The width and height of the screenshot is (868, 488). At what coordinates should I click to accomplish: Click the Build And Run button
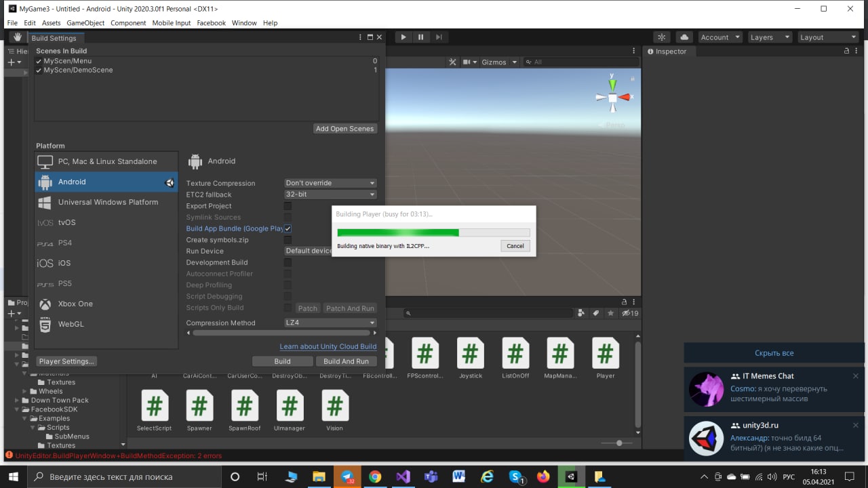346,361
